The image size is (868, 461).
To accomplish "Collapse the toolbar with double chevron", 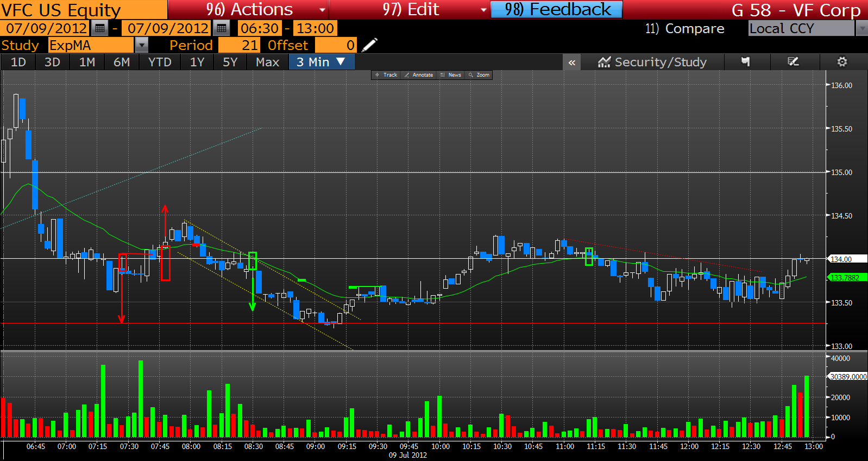I will coord(571,63).
